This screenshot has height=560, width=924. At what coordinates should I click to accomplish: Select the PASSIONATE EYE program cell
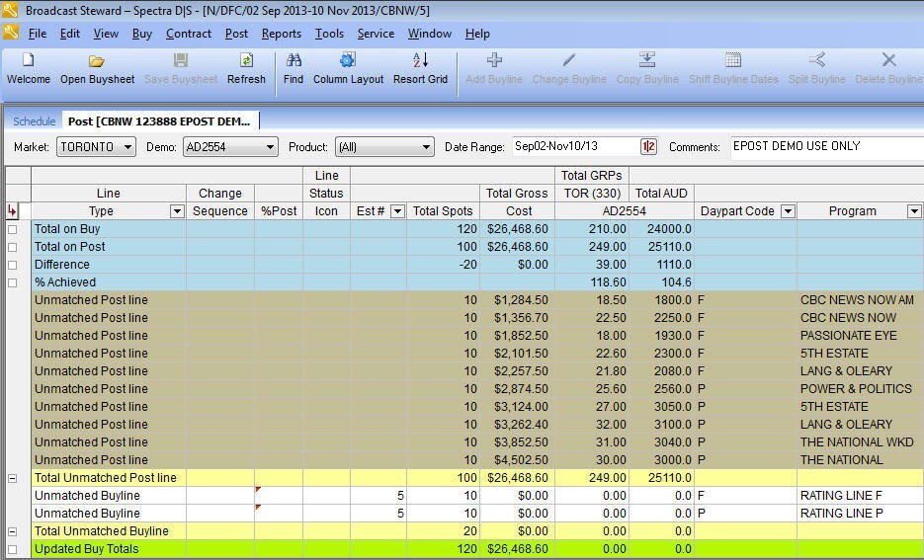(x=859, y=336)
